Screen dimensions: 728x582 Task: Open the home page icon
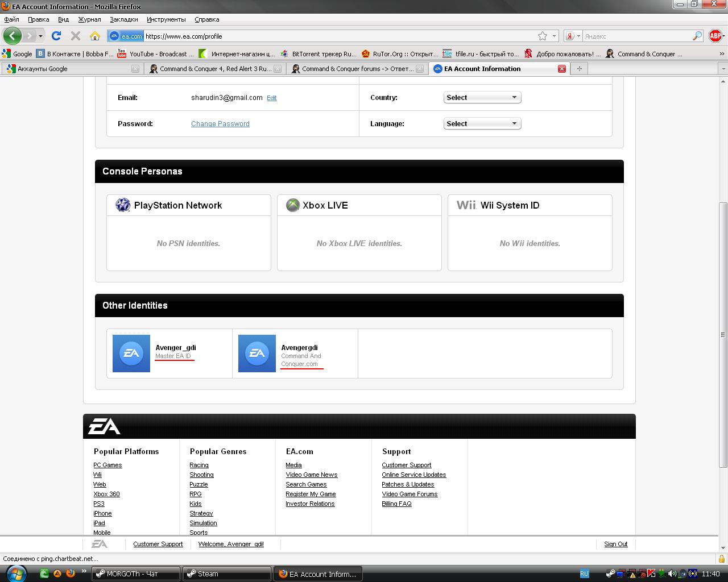tap(95, 36)
